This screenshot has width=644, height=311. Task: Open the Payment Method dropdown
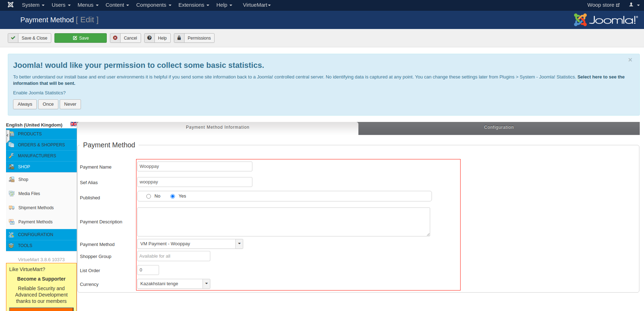point(190,244)
